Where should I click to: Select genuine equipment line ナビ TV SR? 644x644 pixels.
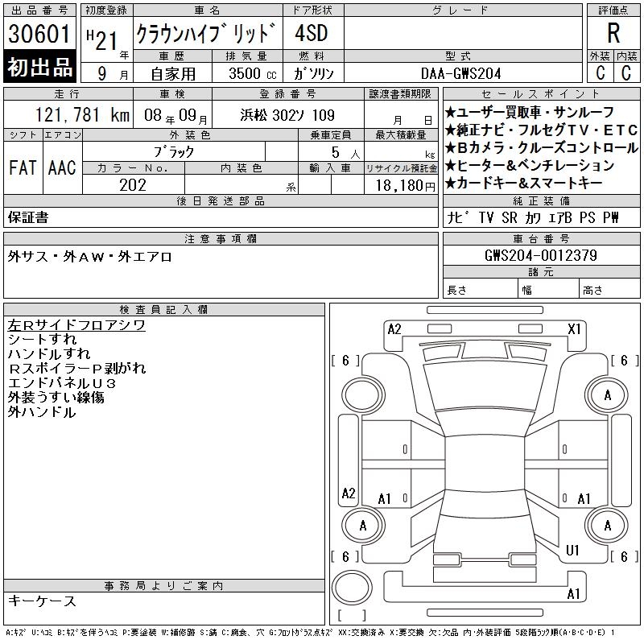tap(533, 217)
